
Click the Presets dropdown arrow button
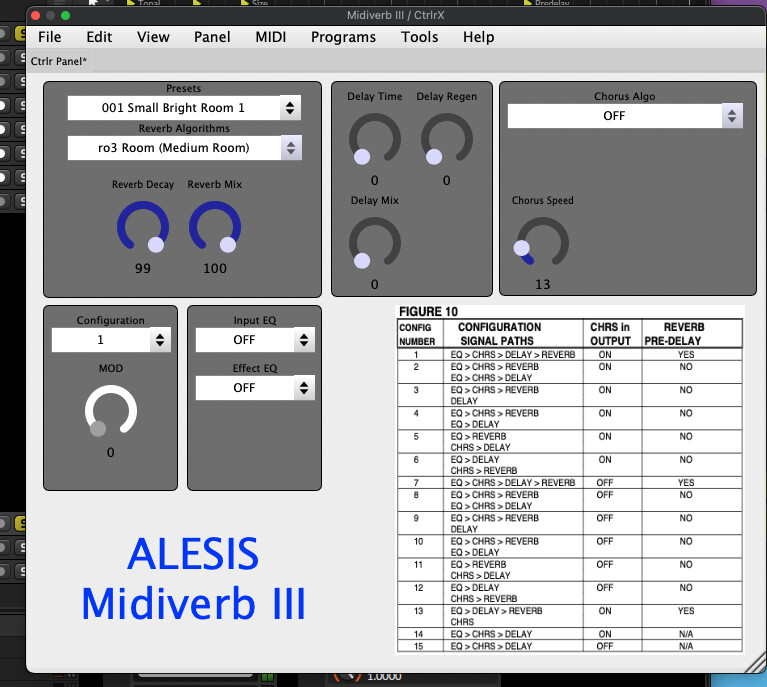click(x=290, y=108)
